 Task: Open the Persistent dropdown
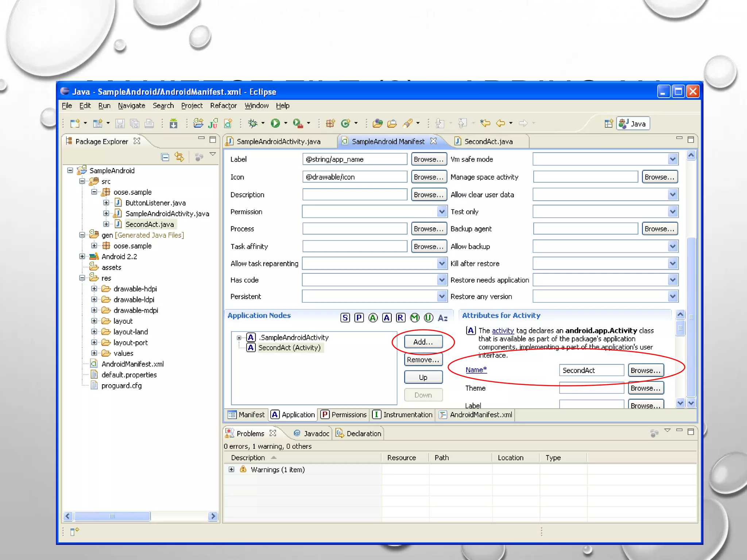pyautogui.click(x=442, y=296)
